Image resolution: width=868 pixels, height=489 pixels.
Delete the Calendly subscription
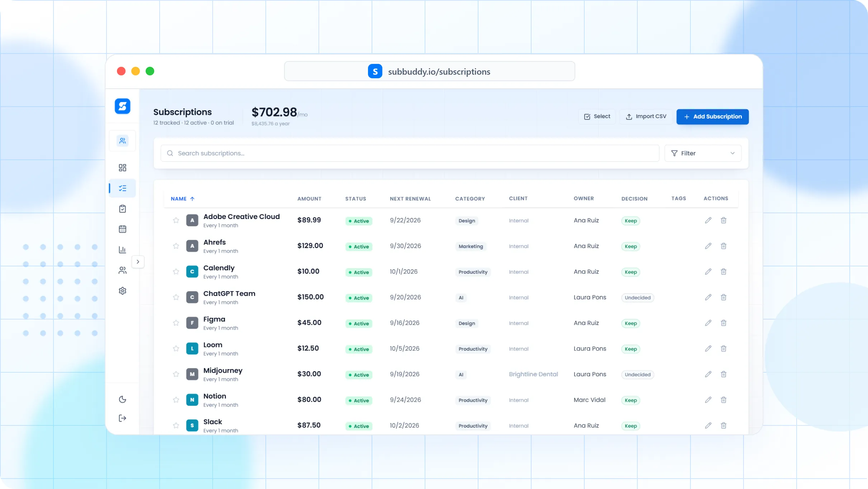[x=723, y=272]
